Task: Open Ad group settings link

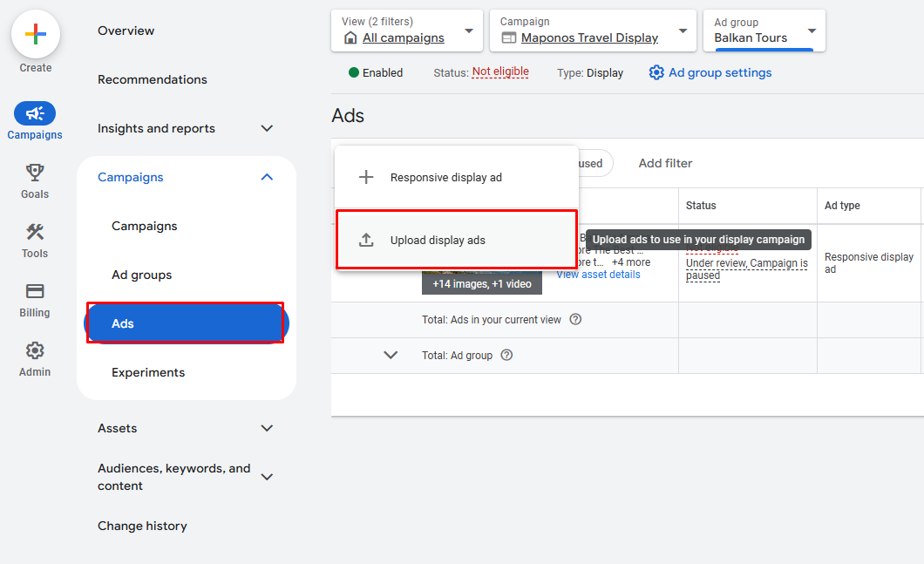Action: (x=719, y=72)
